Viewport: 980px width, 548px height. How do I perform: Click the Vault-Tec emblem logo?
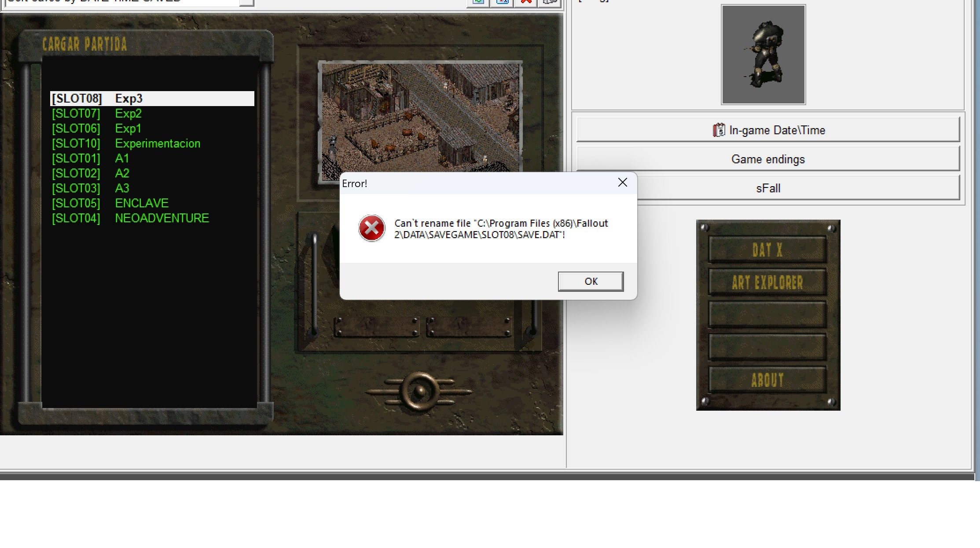point(419,391)
